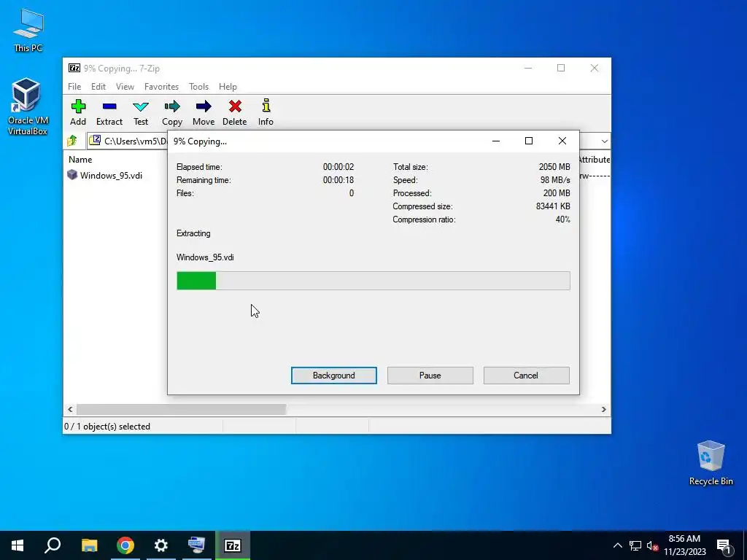Show hidden system tray icons

click(617, 545)
